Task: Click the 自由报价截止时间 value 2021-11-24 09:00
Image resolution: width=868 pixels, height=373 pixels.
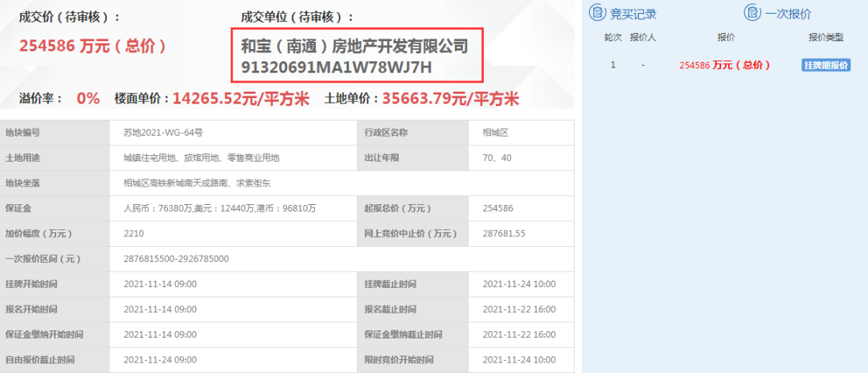Action: tap(160, 359)
